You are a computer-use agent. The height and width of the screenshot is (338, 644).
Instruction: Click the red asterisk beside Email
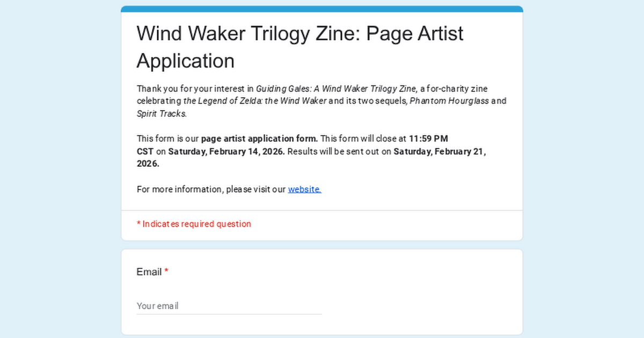[166, 272]
